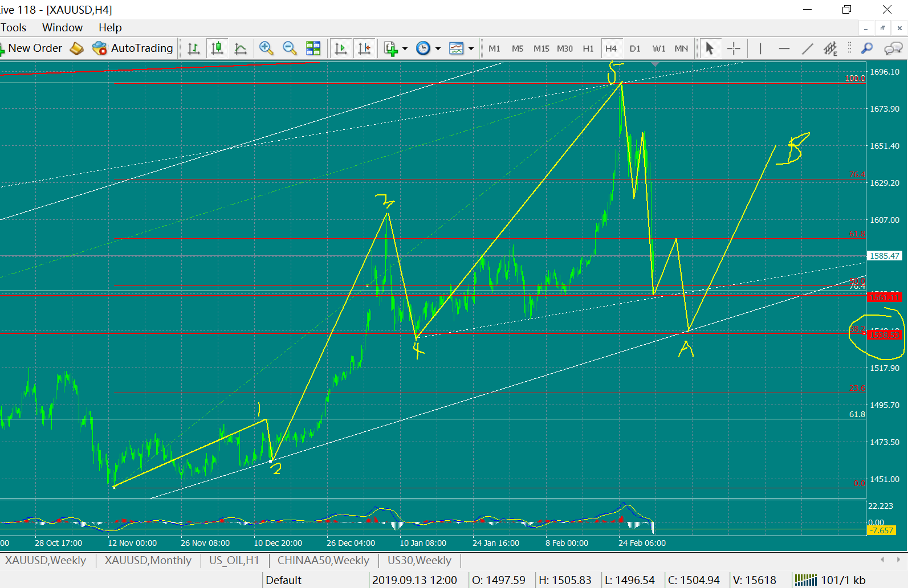Open a New Order

31,48
